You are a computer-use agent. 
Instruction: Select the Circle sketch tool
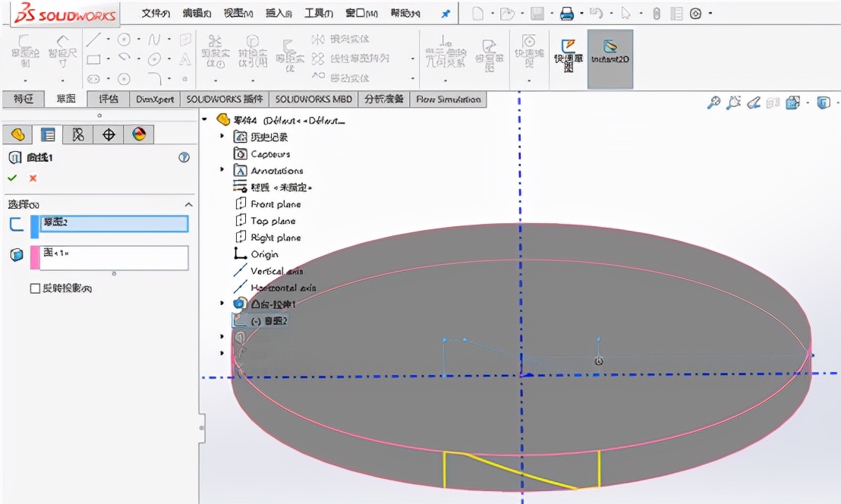[124, 39]
